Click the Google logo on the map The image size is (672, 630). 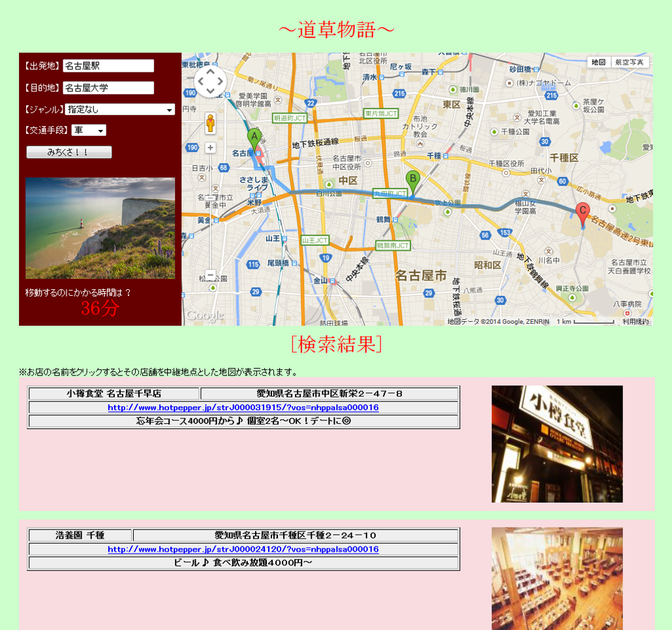click(x=204, y=316)
